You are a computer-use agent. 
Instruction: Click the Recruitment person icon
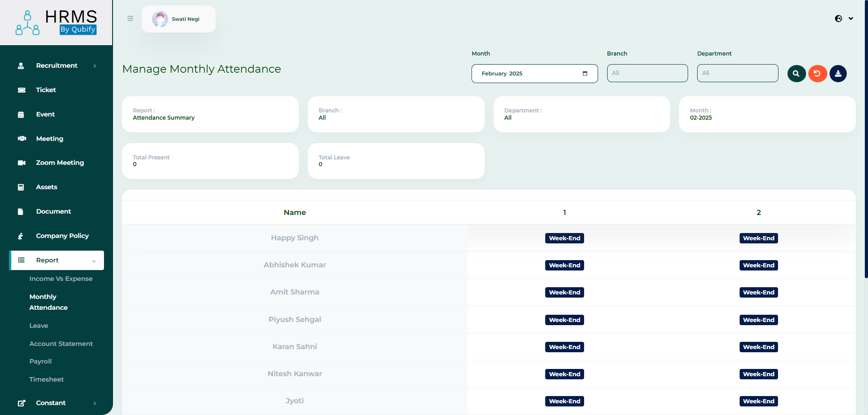21,66
